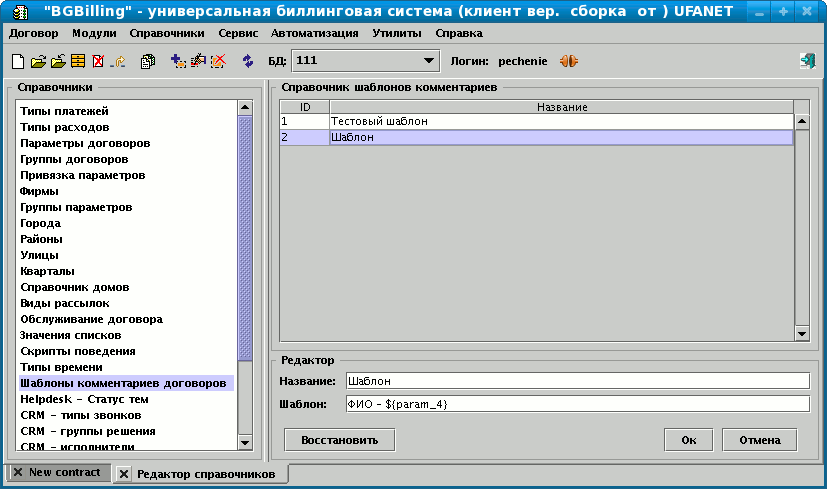
Task: Click the copy documents toolbar icon
Action: point(148,61)
